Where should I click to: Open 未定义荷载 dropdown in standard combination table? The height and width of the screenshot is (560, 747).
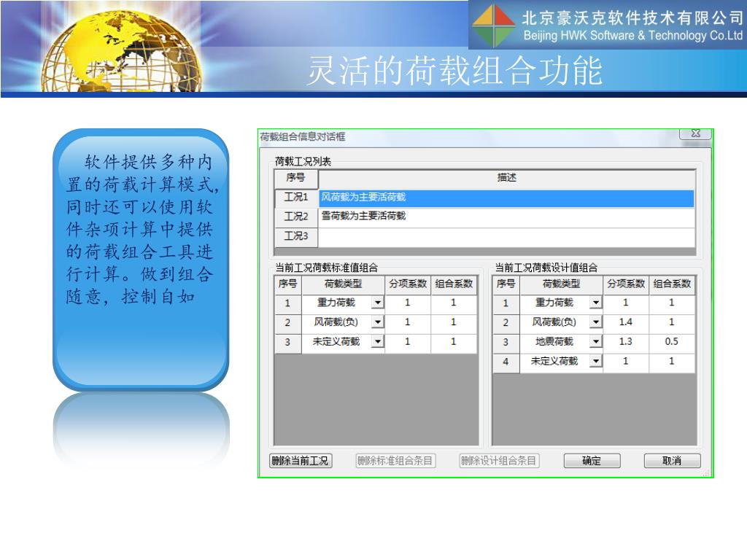click(x=378, y=342)
